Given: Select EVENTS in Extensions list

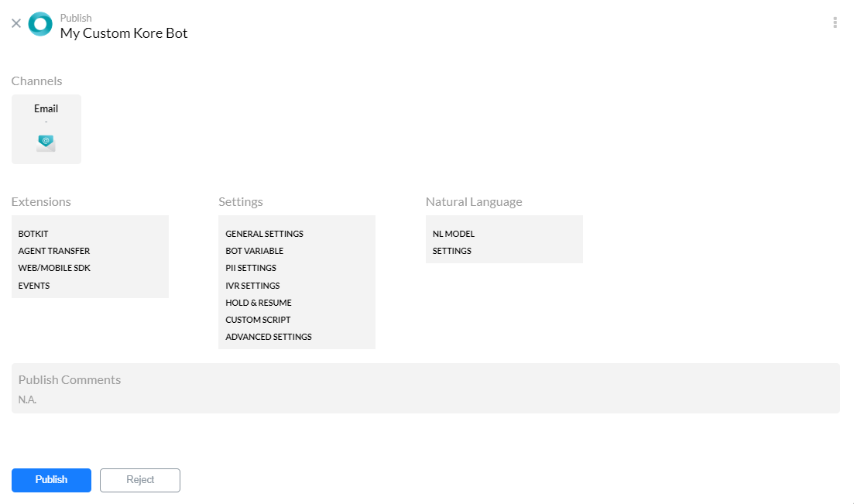Looking at the screenshot, I should pyautogui.click(x=34, y=286).
